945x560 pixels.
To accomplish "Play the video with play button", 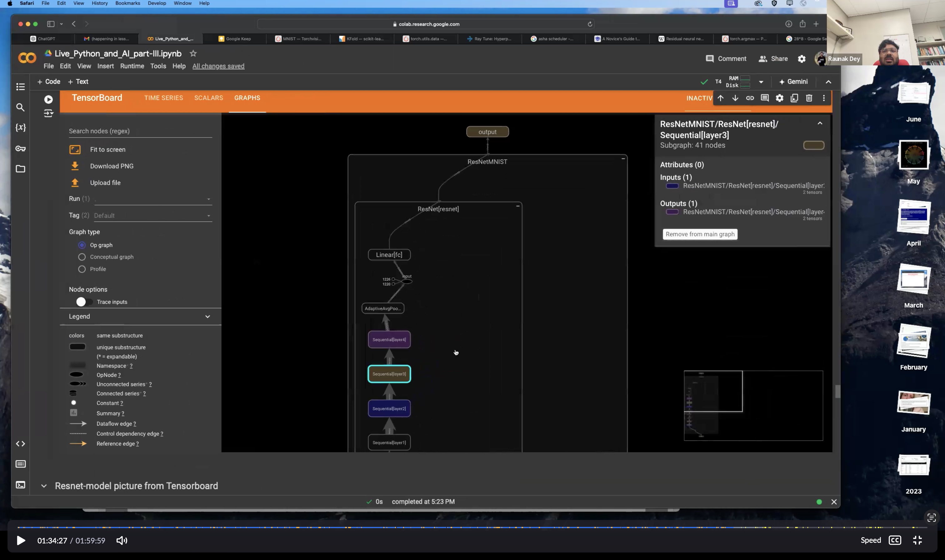I will pos(21,540).
